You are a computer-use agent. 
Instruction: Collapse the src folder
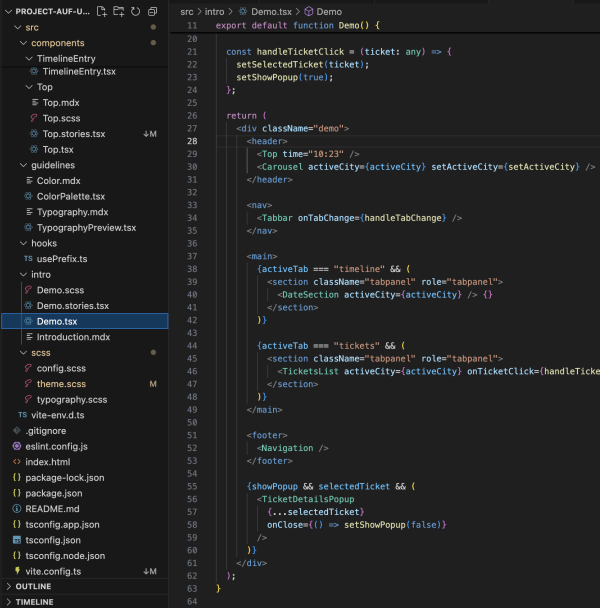[x=17, y=27]
